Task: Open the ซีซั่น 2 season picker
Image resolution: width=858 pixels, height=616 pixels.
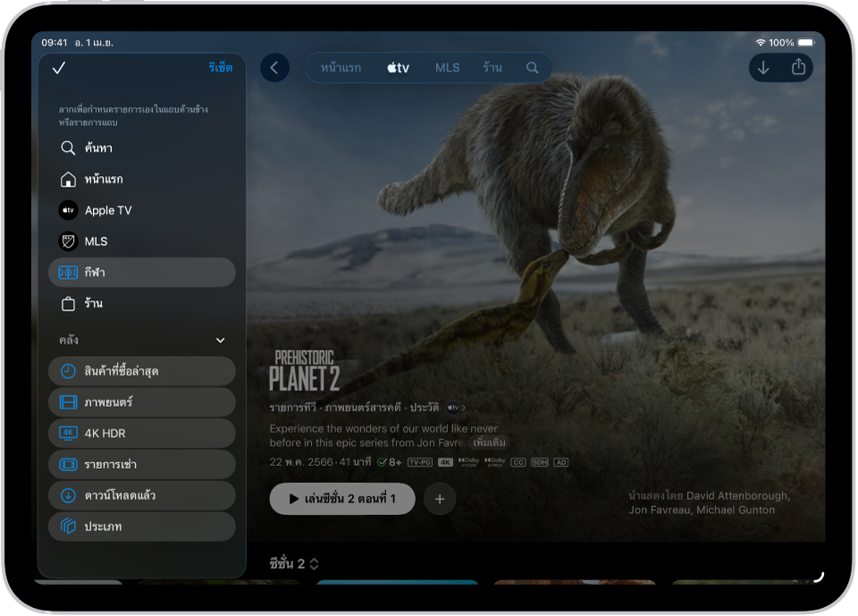Action: coord(294,563)
